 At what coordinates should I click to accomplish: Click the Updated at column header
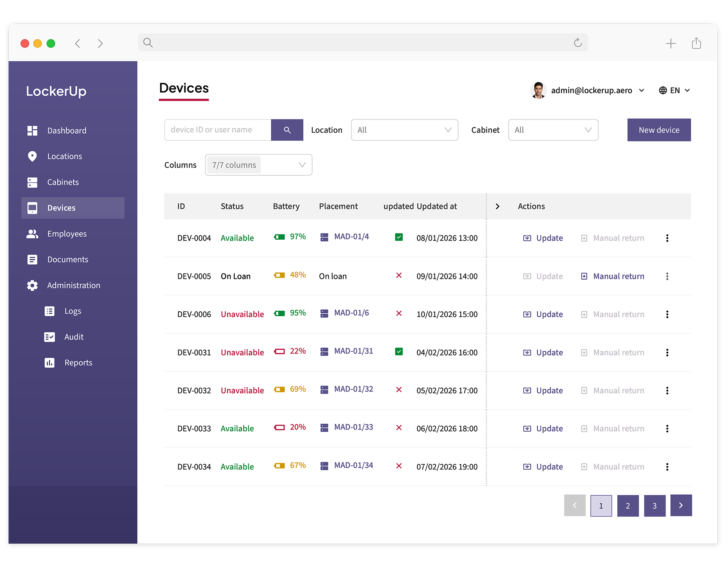[x=437, y=206]
